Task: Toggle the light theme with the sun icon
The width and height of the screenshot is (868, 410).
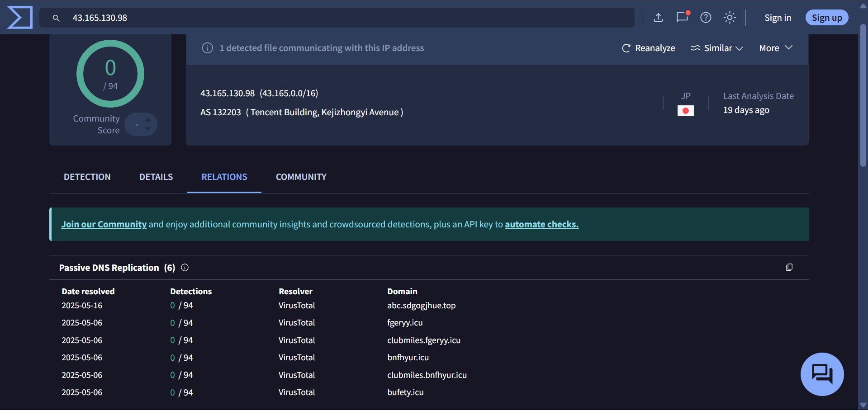Action: click(x=729, y=18)
